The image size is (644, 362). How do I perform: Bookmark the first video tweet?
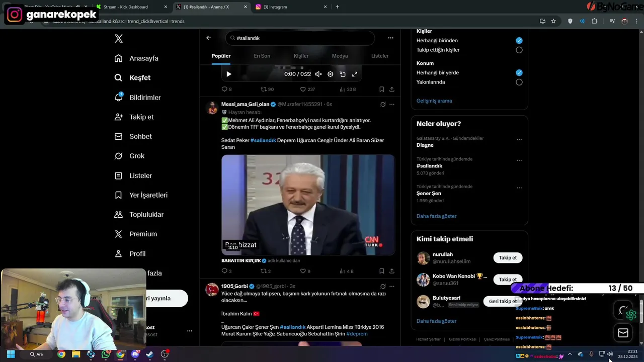click(x=381, y=89)
